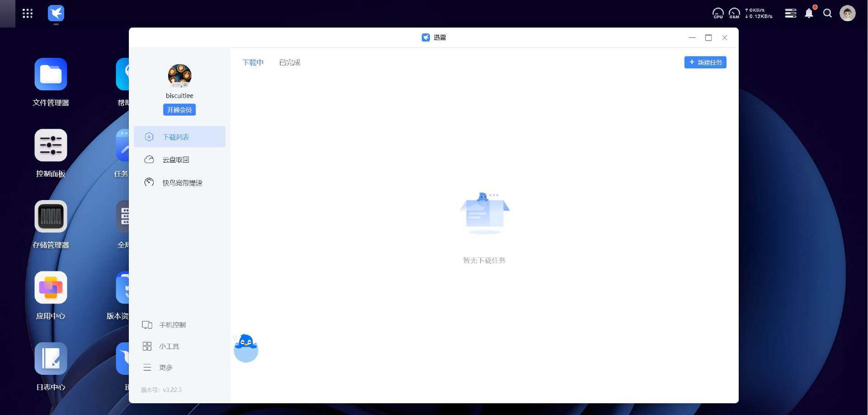Image resolution: width=868 pixels, height=415 pixels.
Task: Click the version number v3.22.3 text
Action: tap(172, 390)
